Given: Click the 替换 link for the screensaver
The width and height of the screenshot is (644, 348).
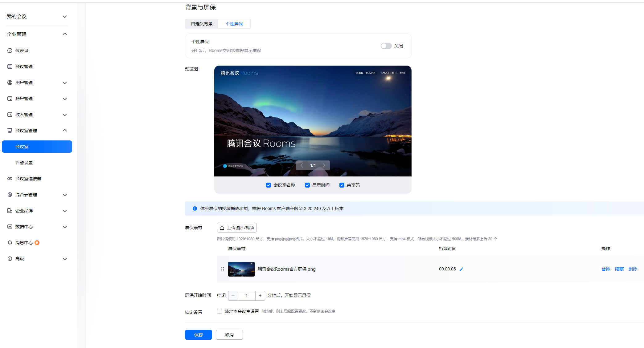Looking at the screenshot, I should pos(606,269).
